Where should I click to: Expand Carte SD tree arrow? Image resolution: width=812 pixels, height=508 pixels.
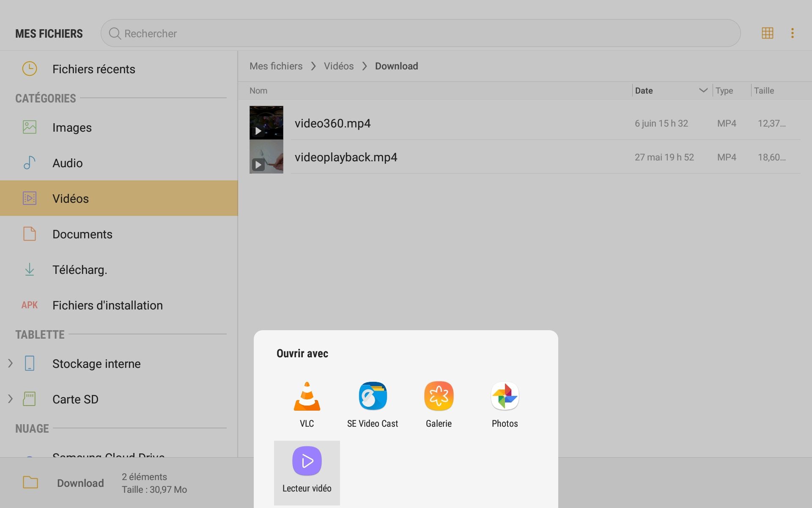pos(10,399)
